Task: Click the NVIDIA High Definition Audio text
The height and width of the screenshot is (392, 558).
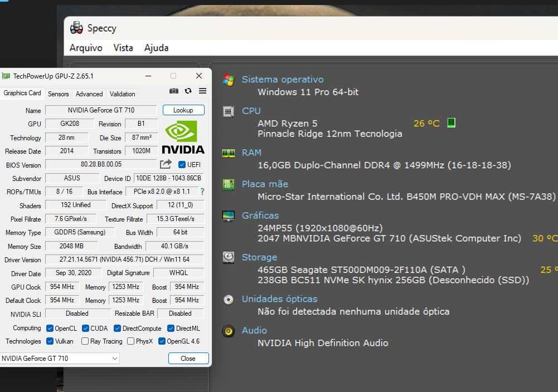Action: click(x=323, y=343)
